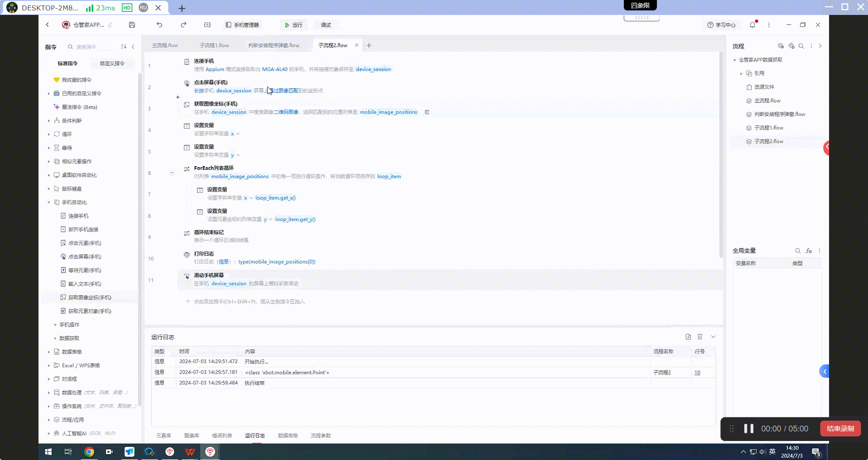Screen dimensions: 868x460
Task: Click the undo arrow icon
Action: [x=159, y=25]
